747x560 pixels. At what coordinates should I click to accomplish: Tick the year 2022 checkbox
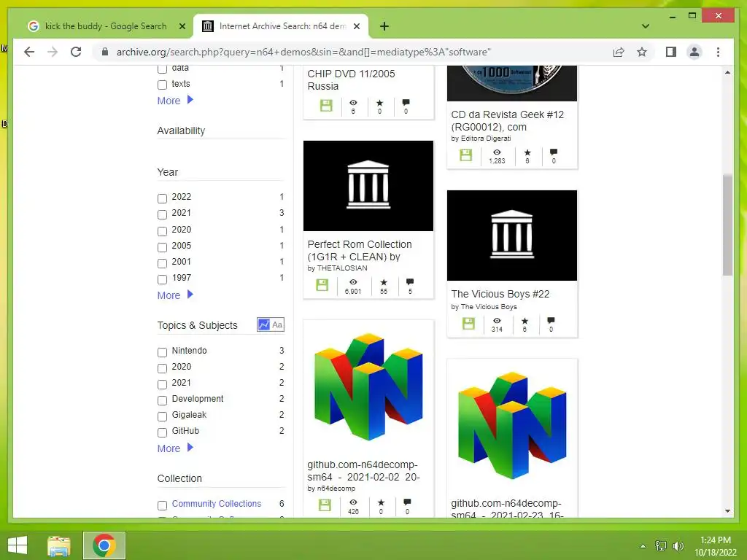tap(162, 198)
